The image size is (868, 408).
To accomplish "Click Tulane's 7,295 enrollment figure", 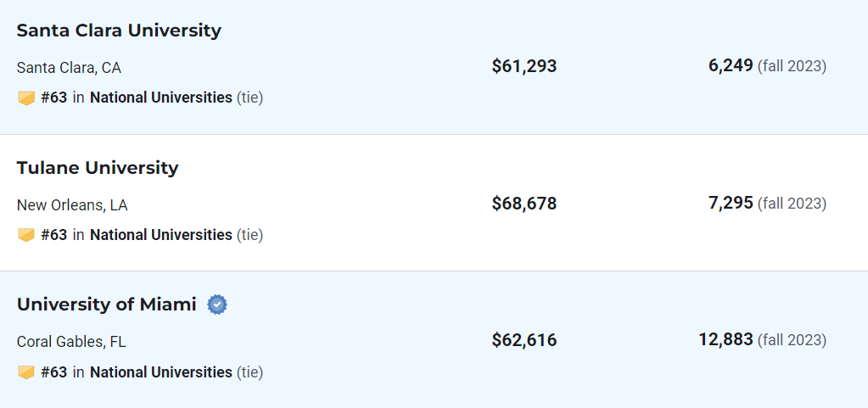I will pos(731,204).
